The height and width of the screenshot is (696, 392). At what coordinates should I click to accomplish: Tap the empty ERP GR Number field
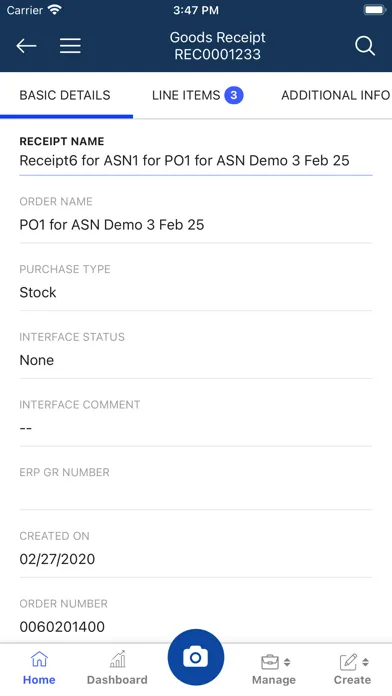point(196,494)
